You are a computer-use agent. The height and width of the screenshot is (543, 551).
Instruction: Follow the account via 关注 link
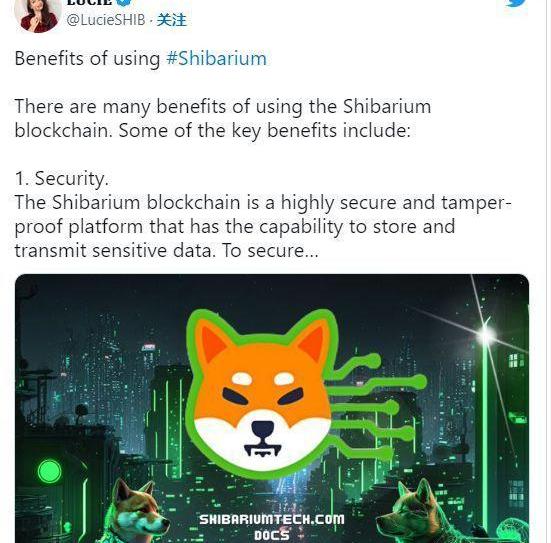tap(171, 20)
